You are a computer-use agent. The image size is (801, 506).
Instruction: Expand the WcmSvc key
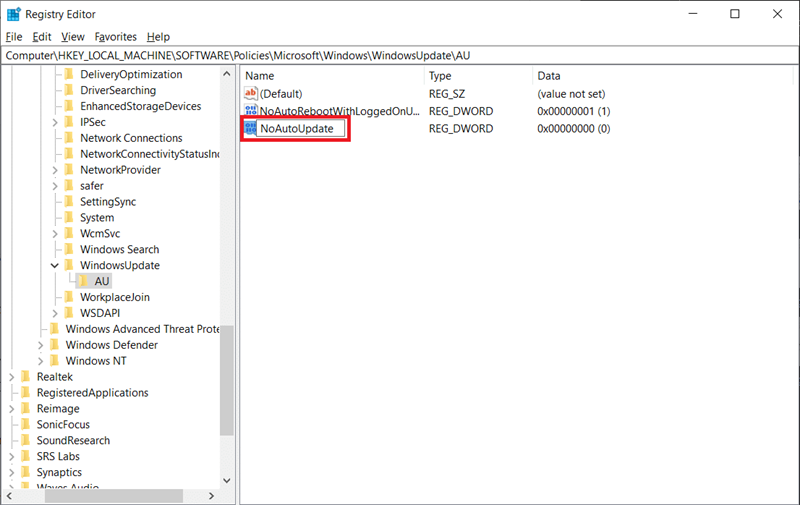pyautogui.click(x=55, y=234)
